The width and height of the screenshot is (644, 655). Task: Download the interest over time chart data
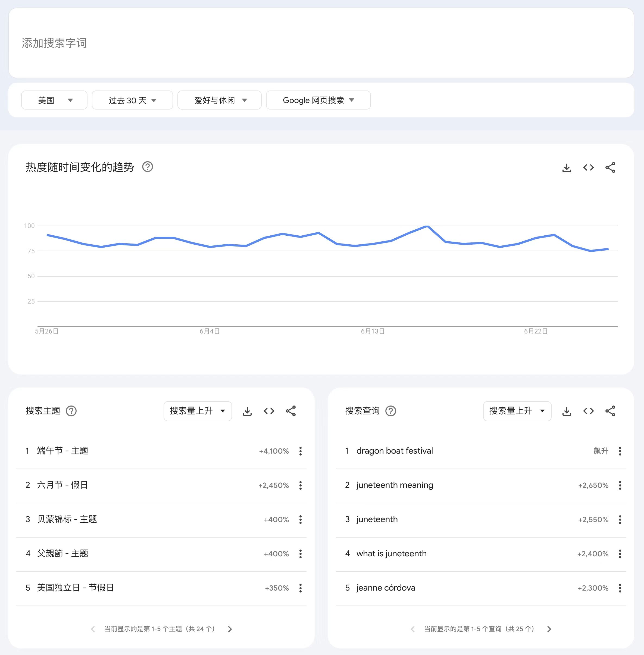pos(567,167)
